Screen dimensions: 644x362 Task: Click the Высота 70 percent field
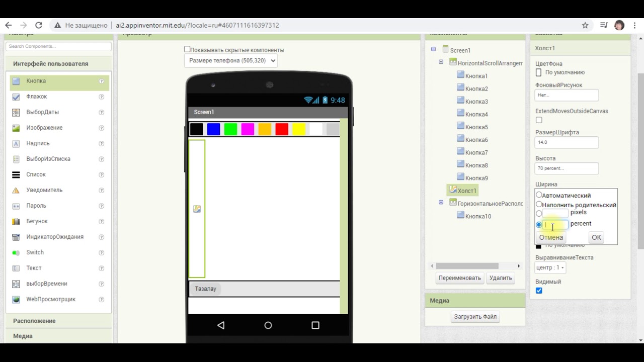(567, 168)
